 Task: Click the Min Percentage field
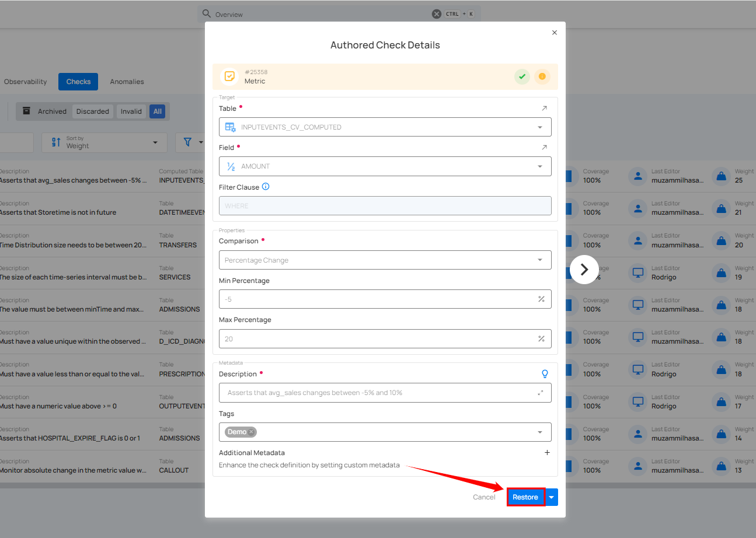pyautogui.click(x=385, y=299)
